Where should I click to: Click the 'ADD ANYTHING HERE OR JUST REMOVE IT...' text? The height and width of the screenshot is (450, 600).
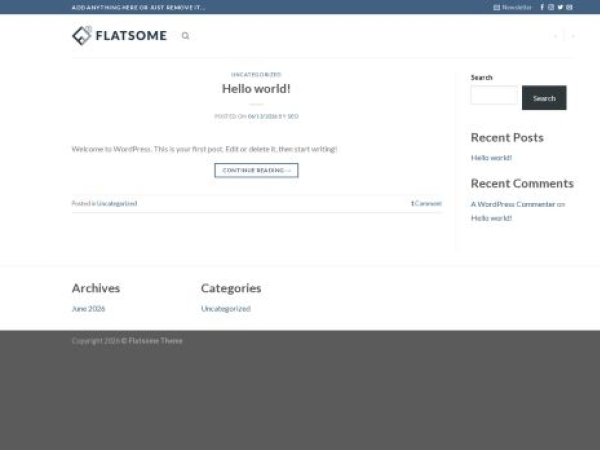[138, 7]
